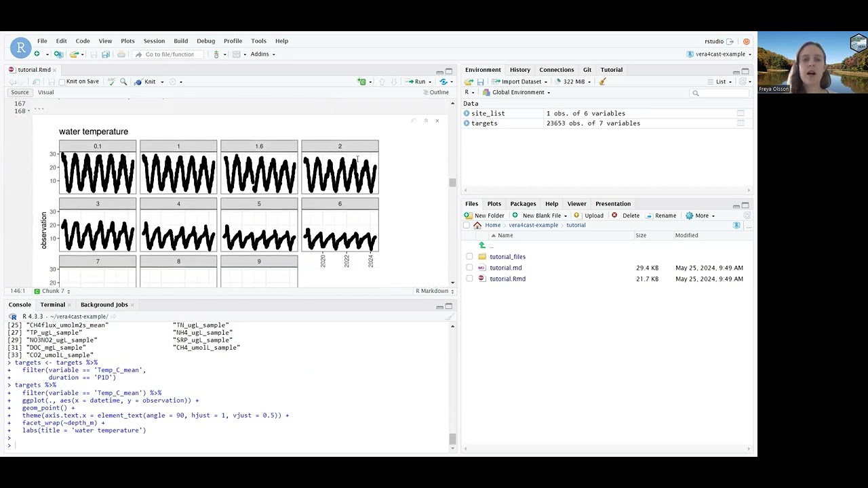Open the Knit options dropdown arrow
The image size is (868, 488).
pos(161,81)
